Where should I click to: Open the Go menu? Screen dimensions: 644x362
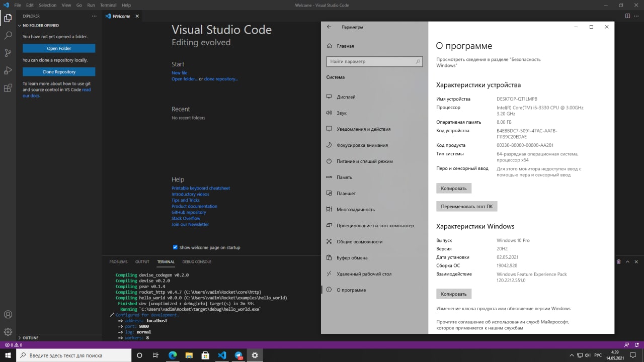79,5
